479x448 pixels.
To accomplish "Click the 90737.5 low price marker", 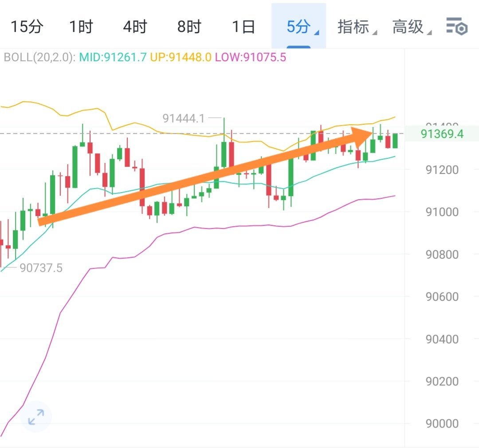I will click(42, 267).
